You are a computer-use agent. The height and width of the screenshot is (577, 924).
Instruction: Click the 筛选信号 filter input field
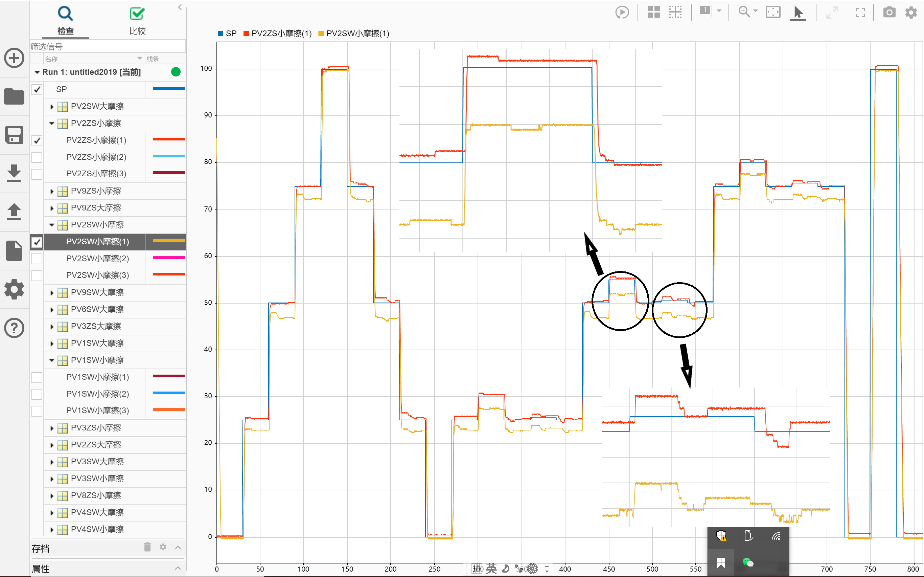click(x=108, y=47)
